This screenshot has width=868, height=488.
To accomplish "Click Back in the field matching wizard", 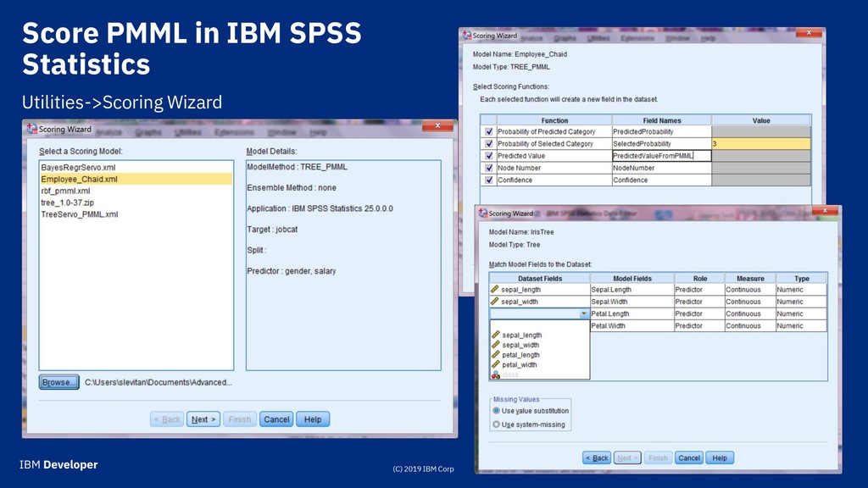I will point(597,458).
